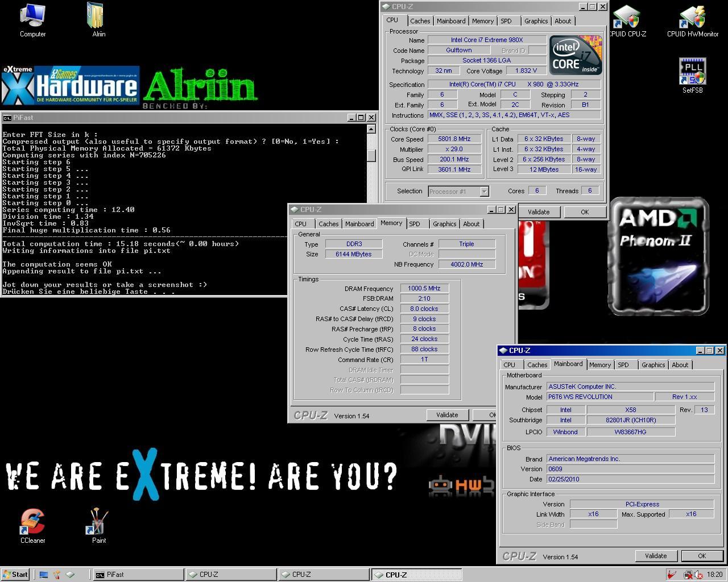Open Paint desktop shortcut
This screenshot has height=582, width=728.
point(98,526)
